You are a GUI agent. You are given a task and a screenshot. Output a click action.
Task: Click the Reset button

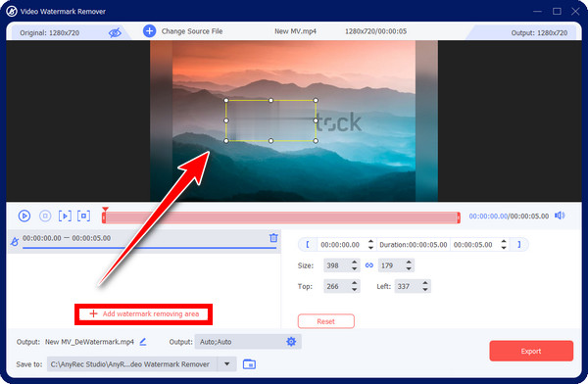tap(326, 321)
